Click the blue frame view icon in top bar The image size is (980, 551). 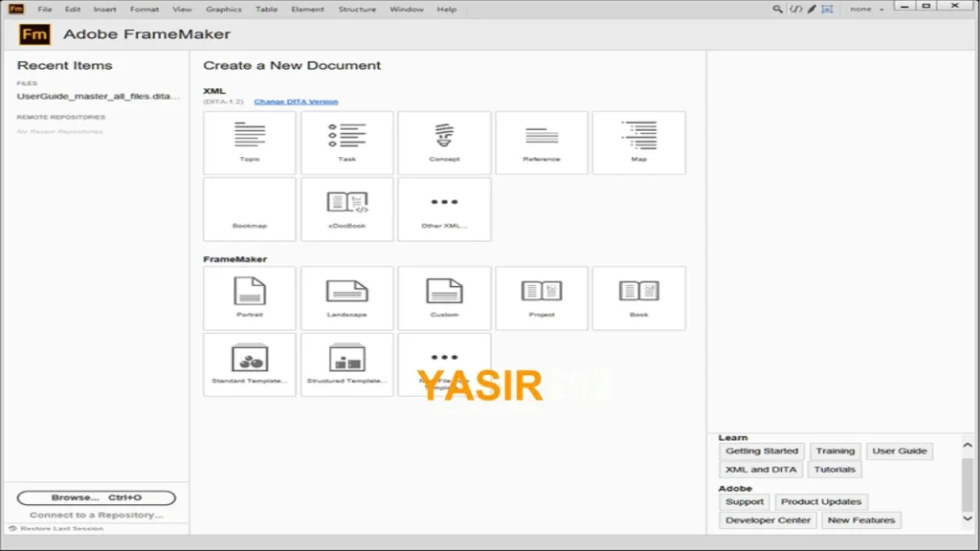[827, 10]
